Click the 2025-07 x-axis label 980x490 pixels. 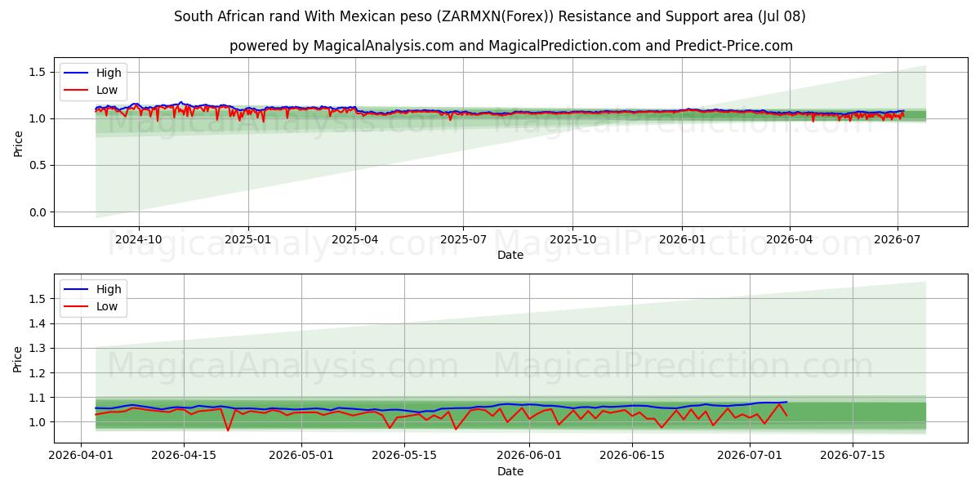[x=463, y=239]
